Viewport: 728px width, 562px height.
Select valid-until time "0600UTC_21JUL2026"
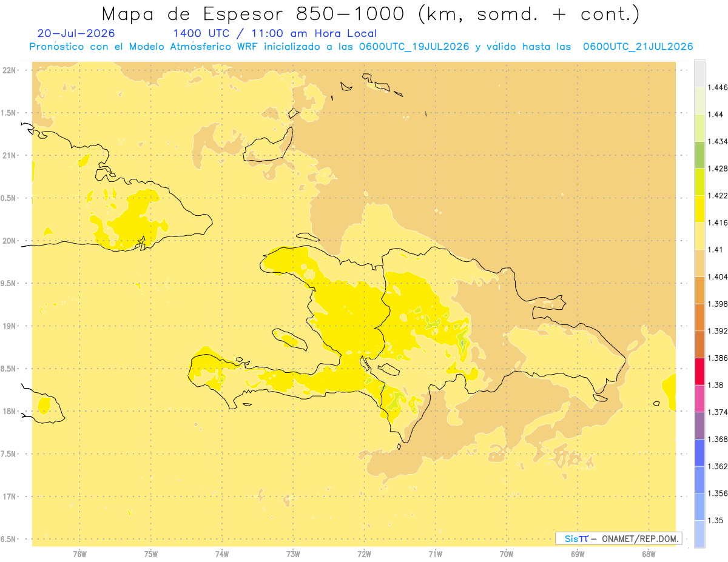point(638,47)
